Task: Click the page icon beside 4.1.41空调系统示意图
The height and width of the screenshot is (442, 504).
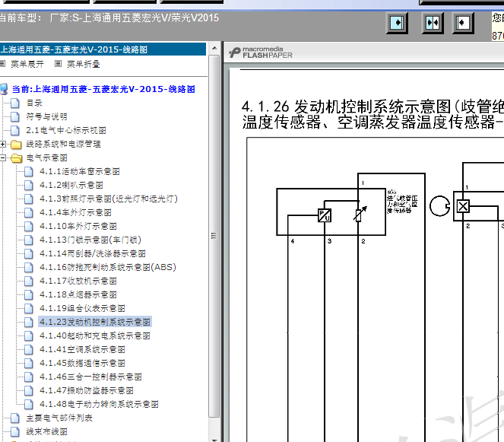Action: click(x=29, y=349)
